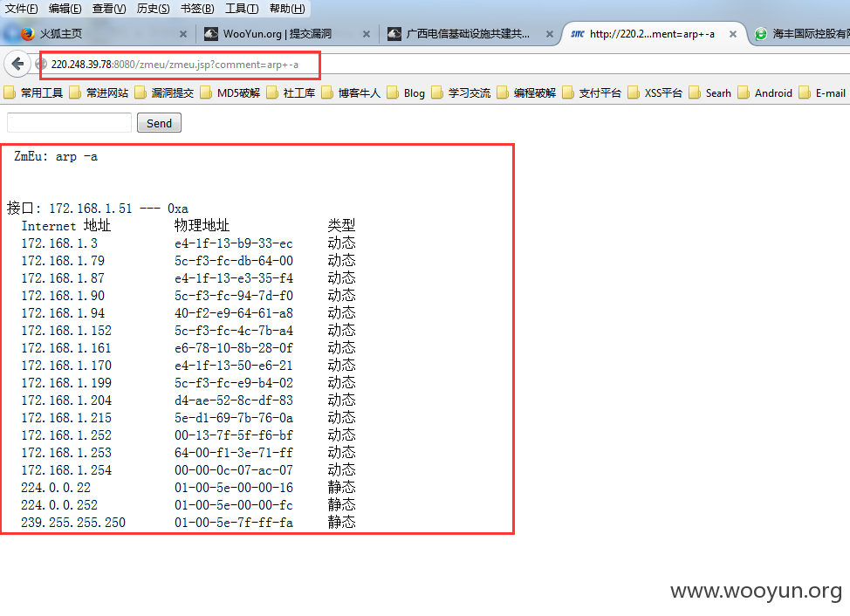Screen dimensions: 850x616
Task: Click IP address 172.168.1.199
Action: point(66,382)
